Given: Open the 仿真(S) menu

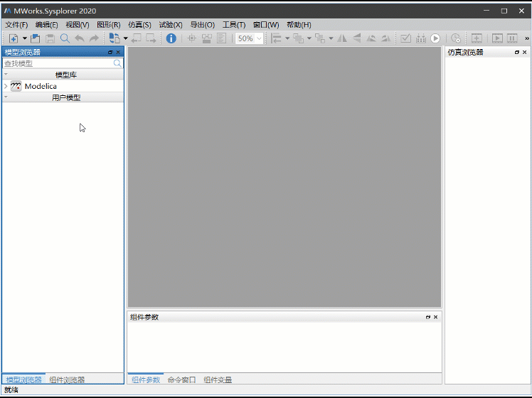Looking at the screenshot, I should tap(139, 25).
